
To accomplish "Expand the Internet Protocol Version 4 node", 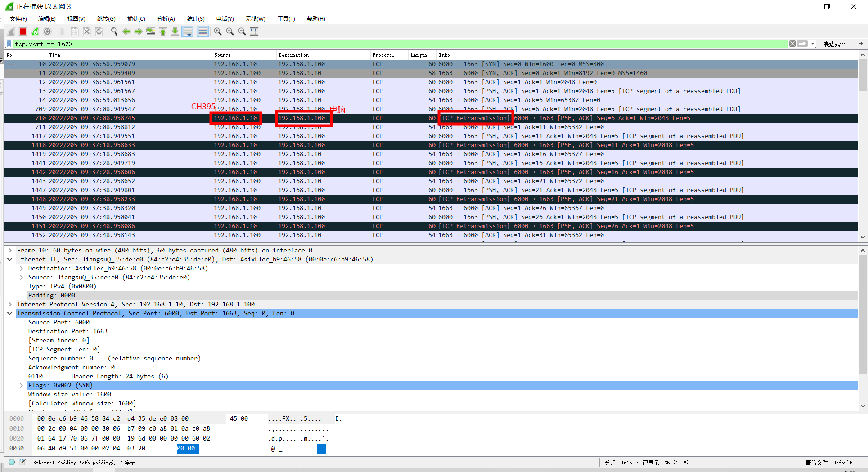I will point(10,304).
